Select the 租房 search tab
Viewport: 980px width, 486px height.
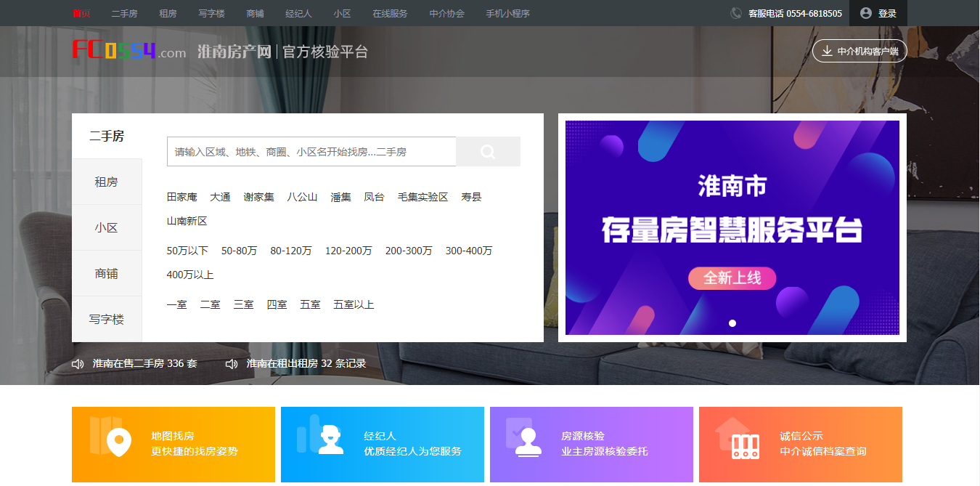pos(107,182)
